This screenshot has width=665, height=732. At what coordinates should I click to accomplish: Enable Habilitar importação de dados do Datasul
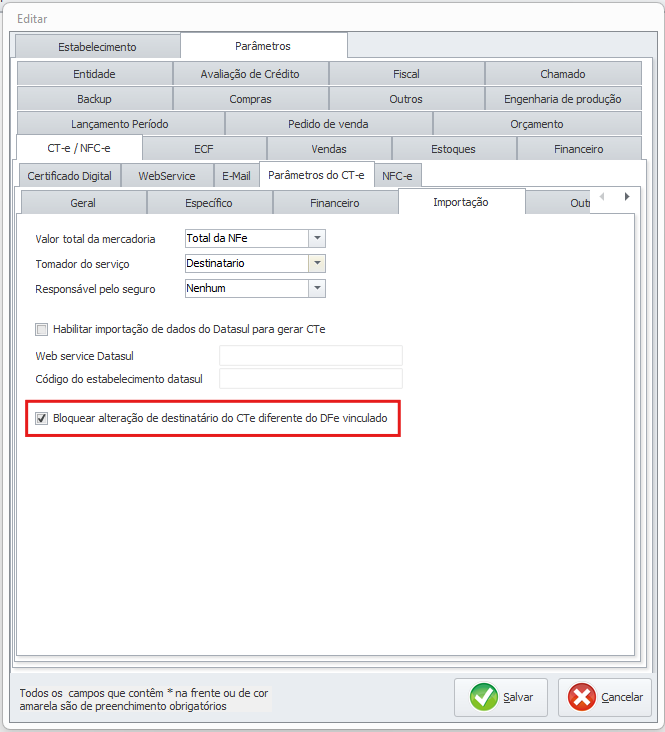pos(42,329)
